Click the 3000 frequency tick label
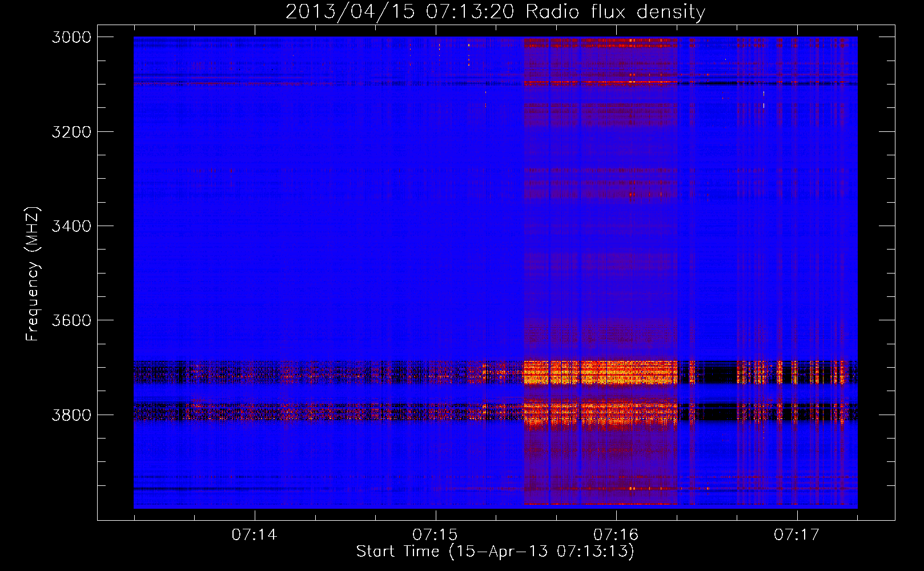The height and width of the screenshot is (571, 924). 71,37
